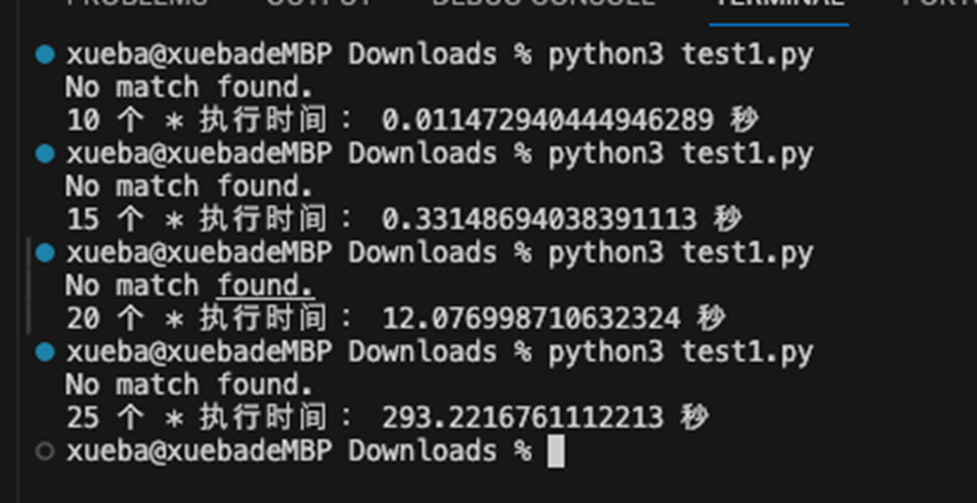This screenshot has width=977, height=503.
Task: Click the terminal cursor block at the prompt
Action: pos(556,452)
